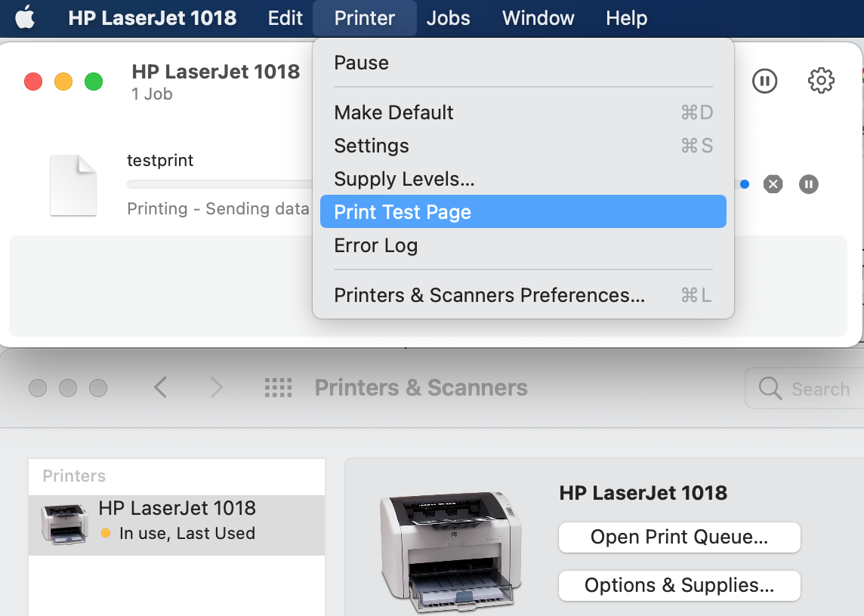Click the Printers list header
The width and height of the screenshot is (864, 616).
tap(74, 476)
